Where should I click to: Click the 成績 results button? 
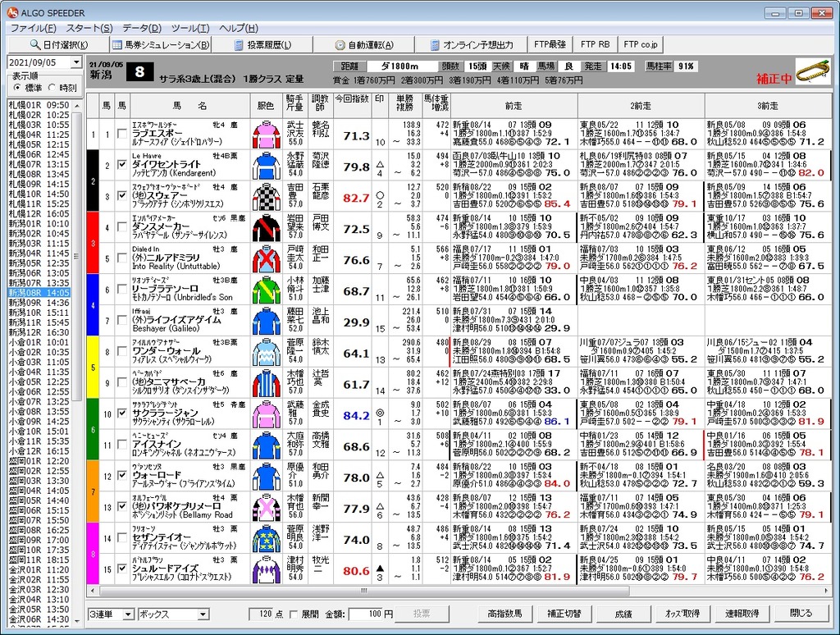click(623, 614)
